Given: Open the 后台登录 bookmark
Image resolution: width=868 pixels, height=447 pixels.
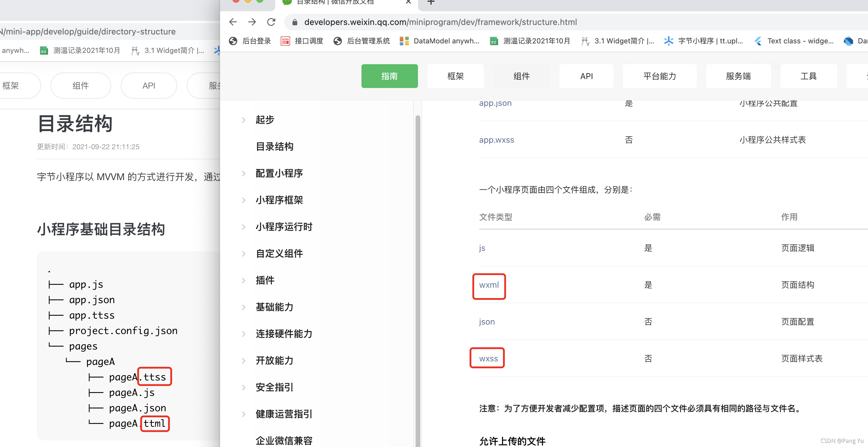Looking at the screenshot, I should (x=250, y=41).
